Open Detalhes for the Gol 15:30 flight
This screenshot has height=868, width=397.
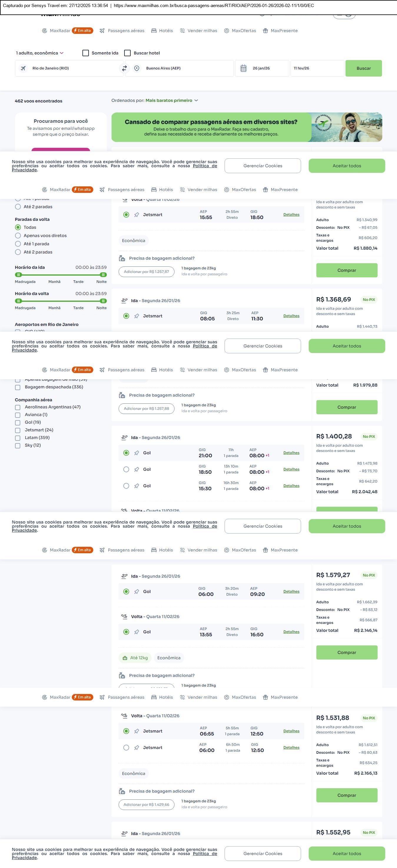(291, 486)
